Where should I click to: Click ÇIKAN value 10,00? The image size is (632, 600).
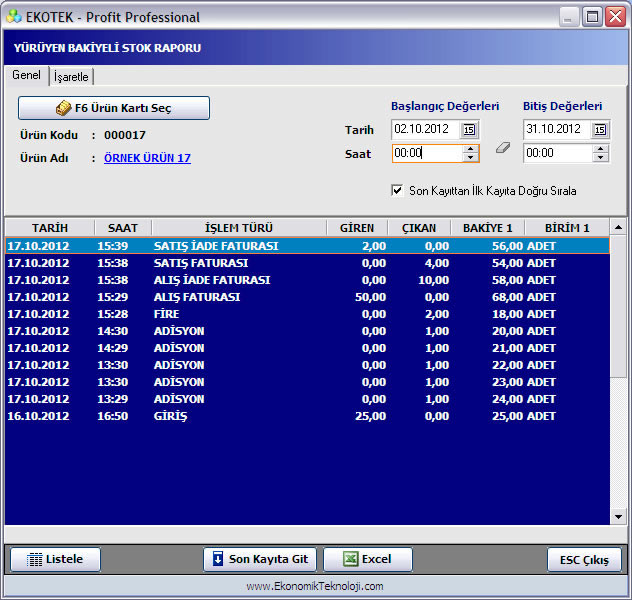coord(433,280)
